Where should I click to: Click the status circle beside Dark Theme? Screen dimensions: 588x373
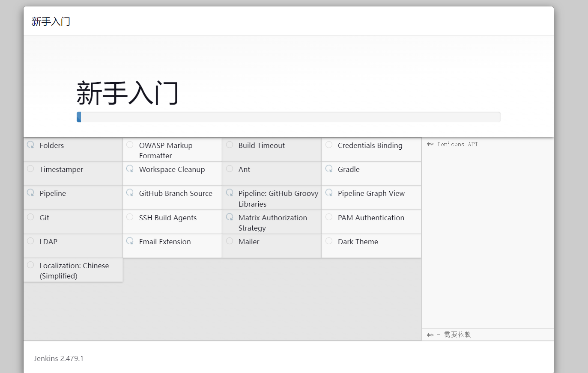tap(329, 241)
